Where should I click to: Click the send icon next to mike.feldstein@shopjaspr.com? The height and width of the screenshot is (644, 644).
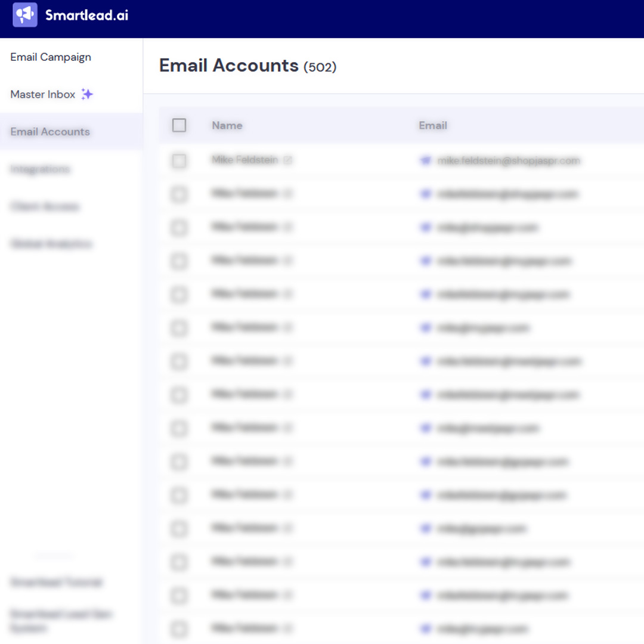[x=425, y=160]
